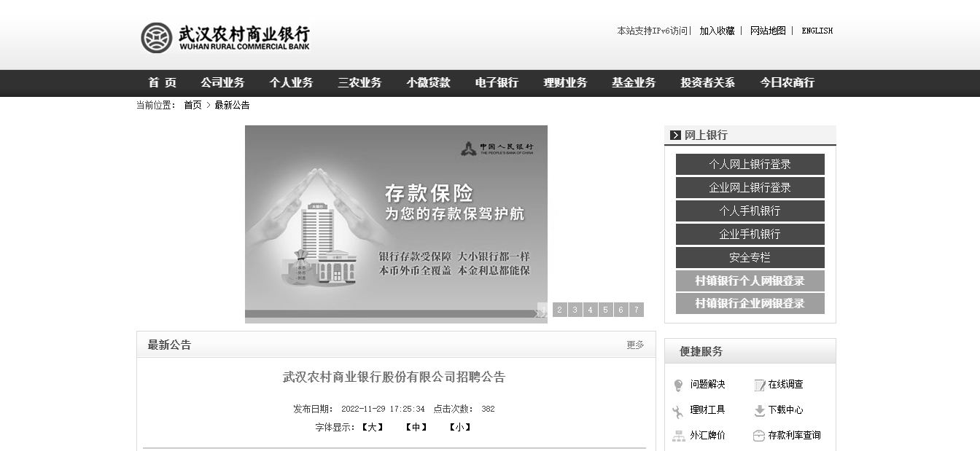Switch the site language to ENGLISH
980x451 pixels.
[x=817, y=31]
